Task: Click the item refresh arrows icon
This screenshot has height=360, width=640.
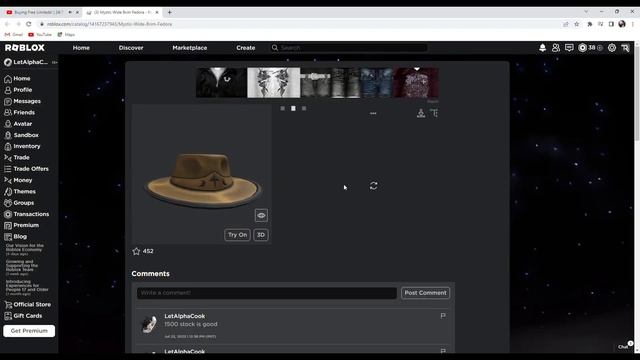Action: [x=373, y=186]
